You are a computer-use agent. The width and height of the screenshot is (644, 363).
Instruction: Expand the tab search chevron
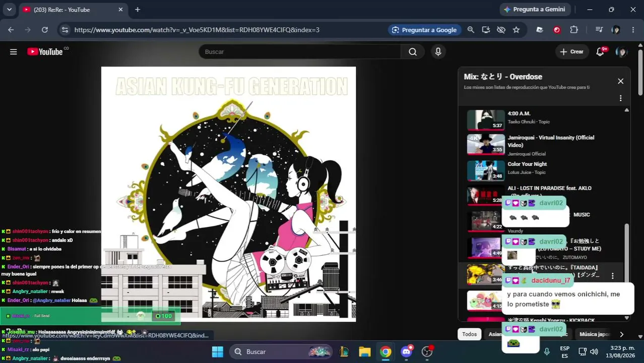9,10
